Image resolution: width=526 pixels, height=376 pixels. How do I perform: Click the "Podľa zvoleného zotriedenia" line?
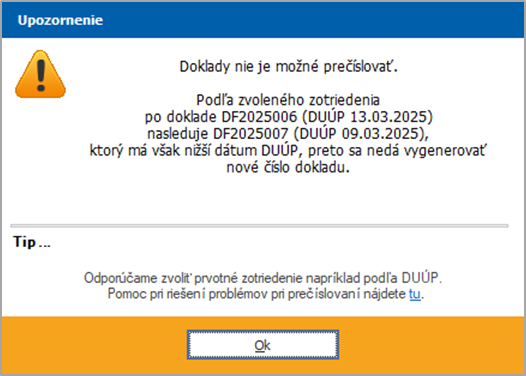288,100
